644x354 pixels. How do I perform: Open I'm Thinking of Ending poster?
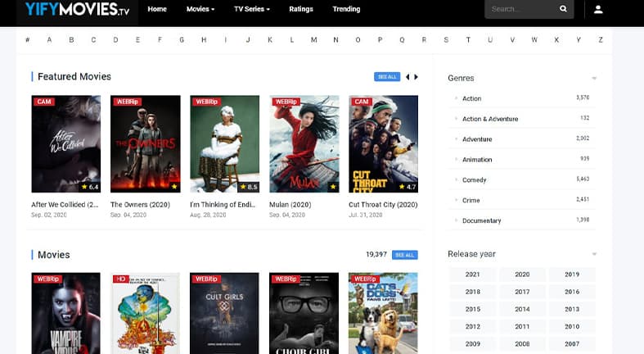[225, 144]
